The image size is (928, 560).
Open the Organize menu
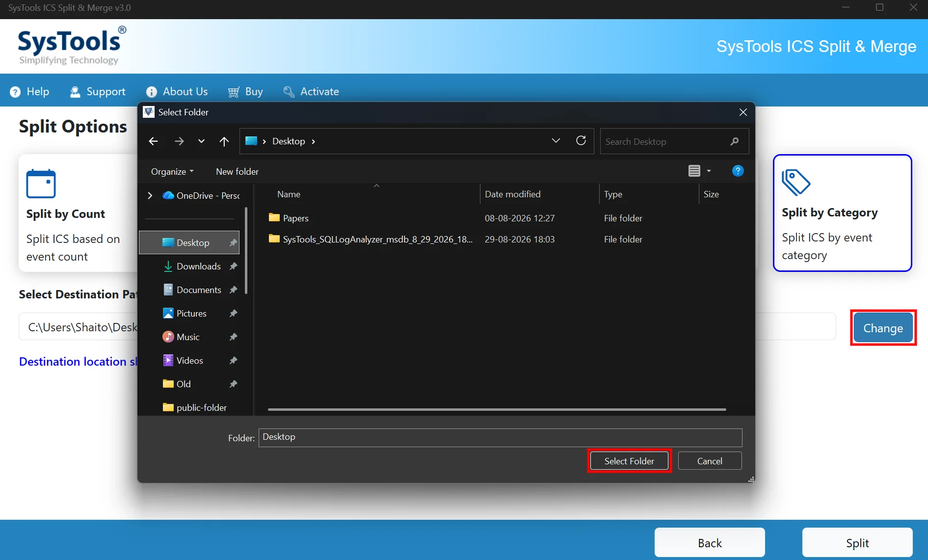pyautogui.click(x=172, y=171)
